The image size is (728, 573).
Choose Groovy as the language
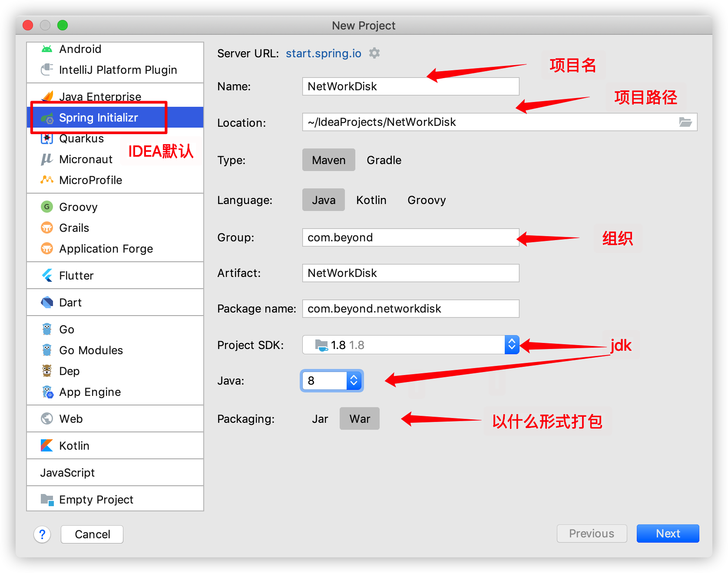tap(427, 200)
